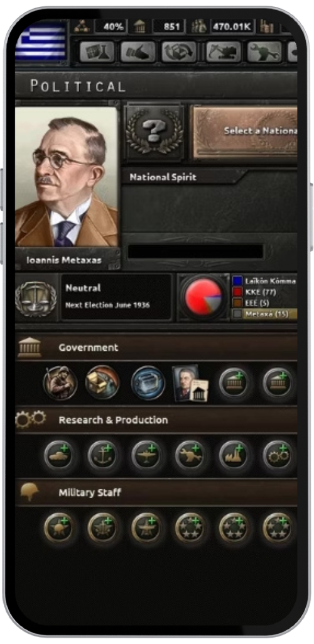This screenshot has height=644, width=314.
Task: Change the trade law crates icon
Action: coord(102,382)
